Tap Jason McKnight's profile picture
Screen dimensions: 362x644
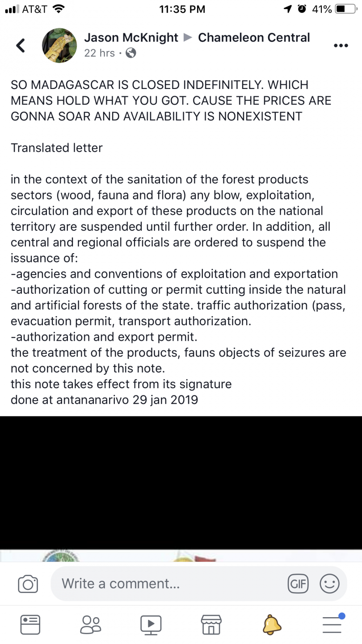59,45
